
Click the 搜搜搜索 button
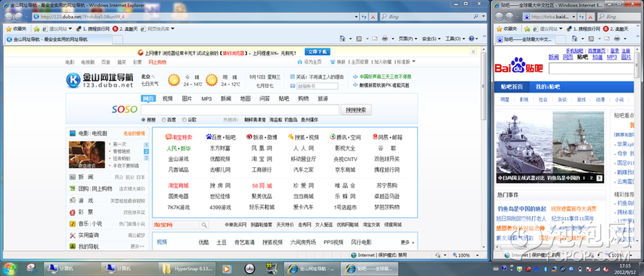tap(357, 110)
